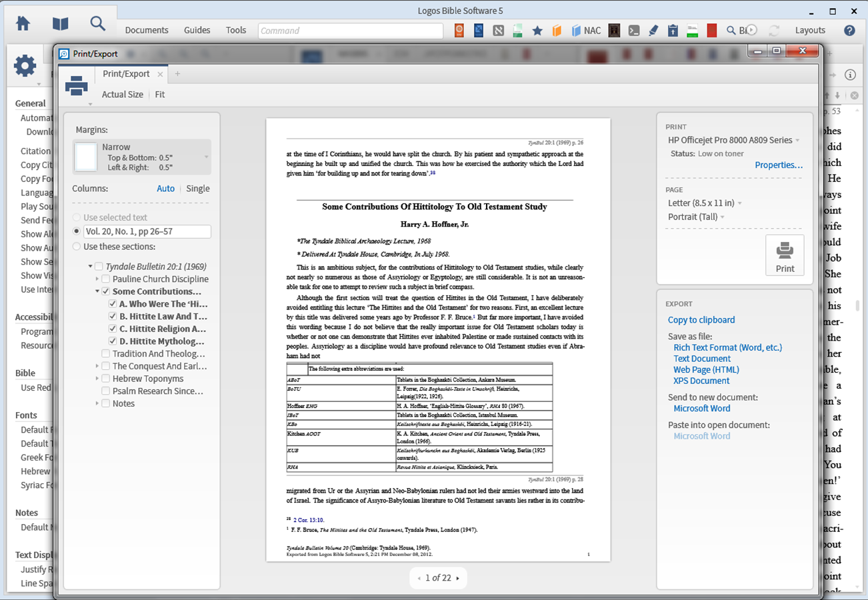The height and width of the screenshot is (600, 868).
Task: Open the Search magnifier icon
Action: point(98,23)
